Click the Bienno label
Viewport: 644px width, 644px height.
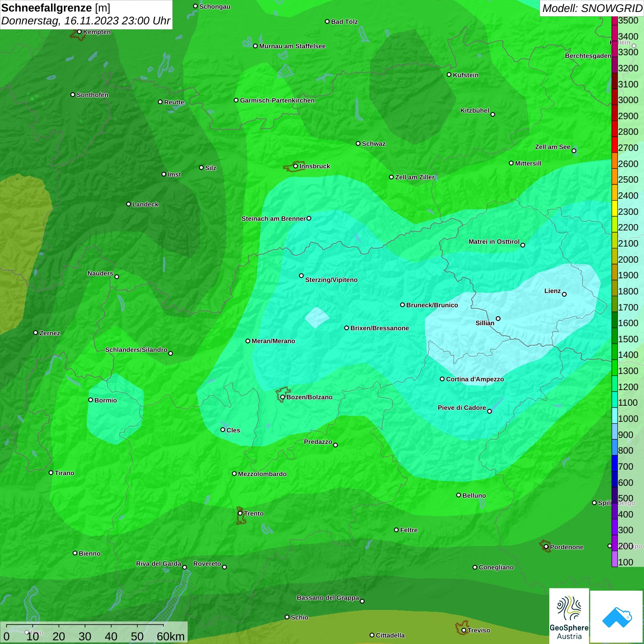[x=90, y=553]
